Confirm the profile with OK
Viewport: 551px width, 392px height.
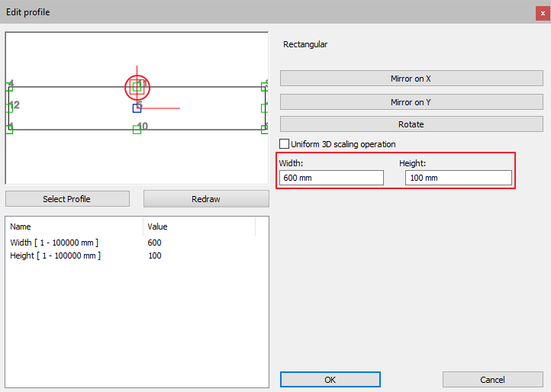(x=330, y=380)
